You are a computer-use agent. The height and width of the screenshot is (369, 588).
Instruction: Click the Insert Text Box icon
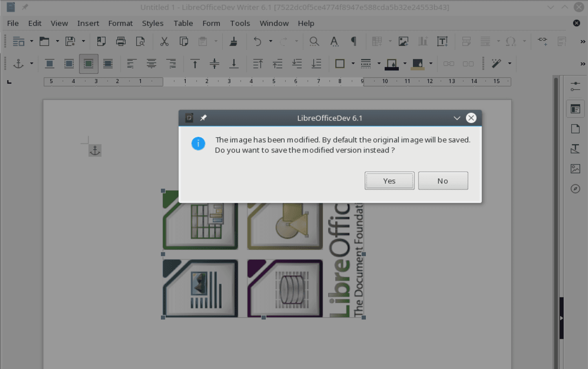(442, 41)
